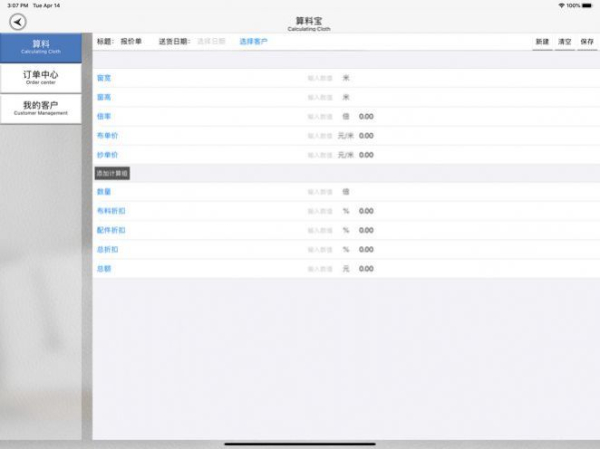This screenshot has height=449, width=600.
Task: Click the Wi-Fi status icon
Action: tap(561, 5)
